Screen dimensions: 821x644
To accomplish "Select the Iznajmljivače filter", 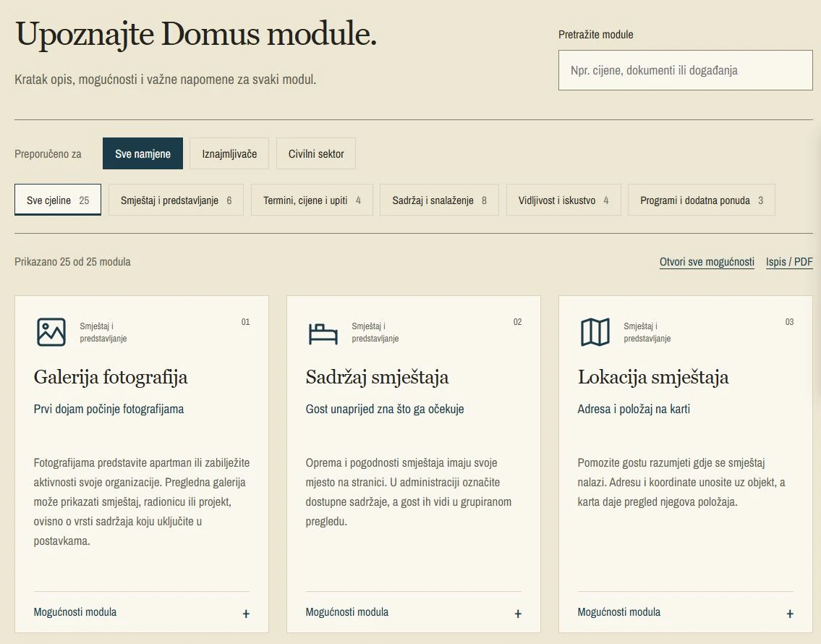I will click(229, 153).
